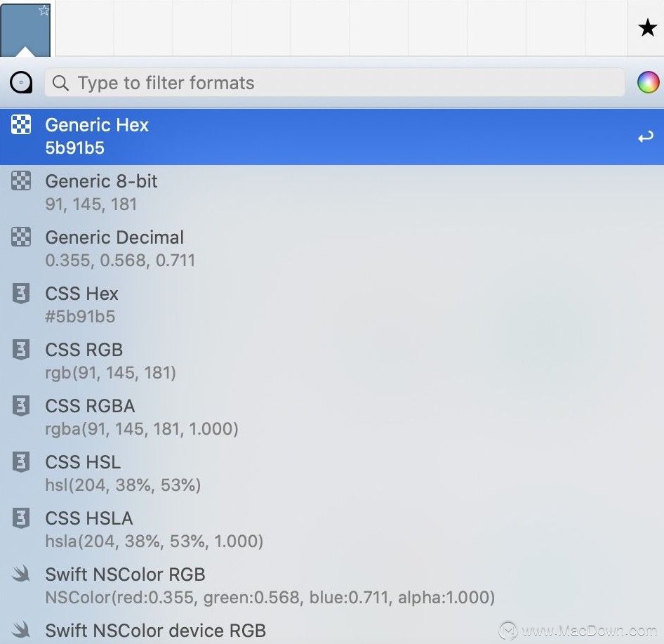This screenshot has width=664, height=644.
Task: Click the magnifier loupe icon
Action: 21,82
